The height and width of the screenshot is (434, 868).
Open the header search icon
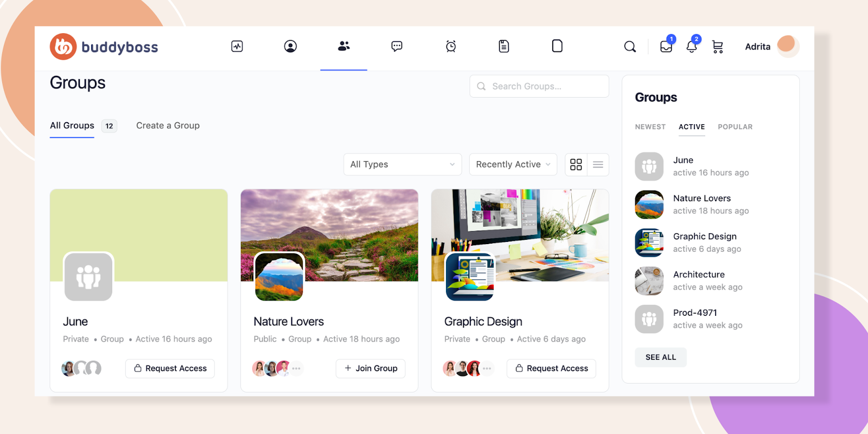tap(630, 47)
